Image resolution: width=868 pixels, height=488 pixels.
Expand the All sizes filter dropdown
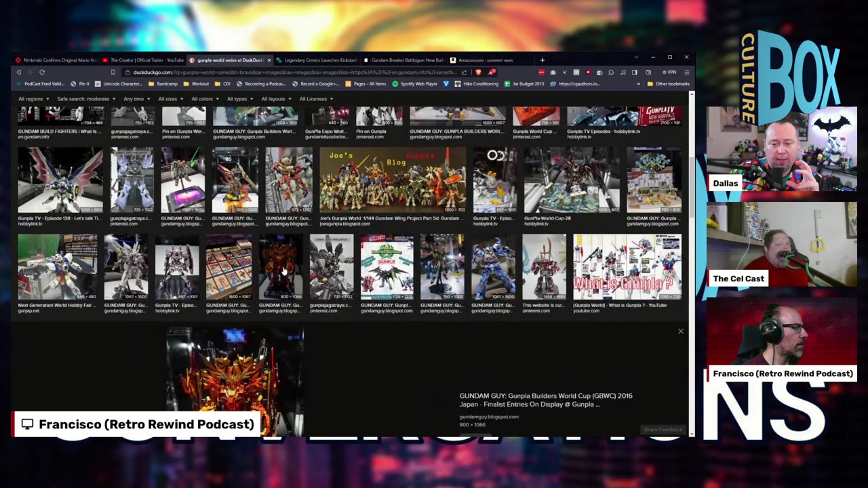170,99
